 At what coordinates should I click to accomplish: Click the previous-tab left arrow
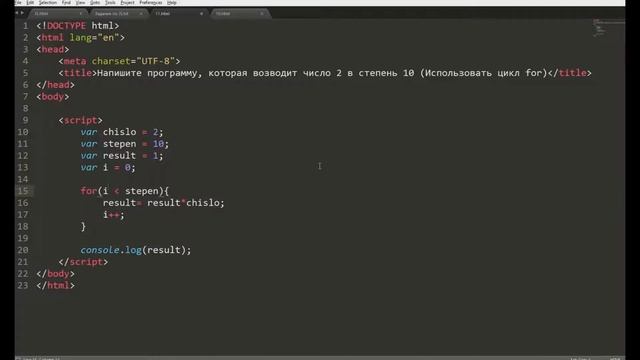[17, 13]
